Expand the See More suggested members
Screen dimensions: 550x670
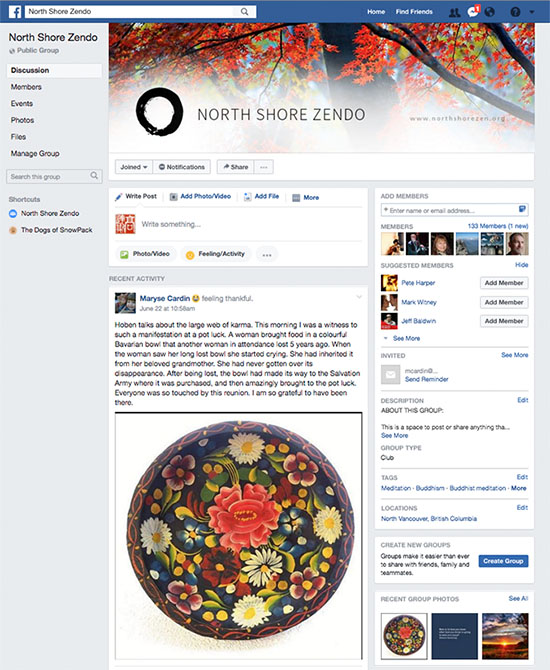click(x=402, y=338)
